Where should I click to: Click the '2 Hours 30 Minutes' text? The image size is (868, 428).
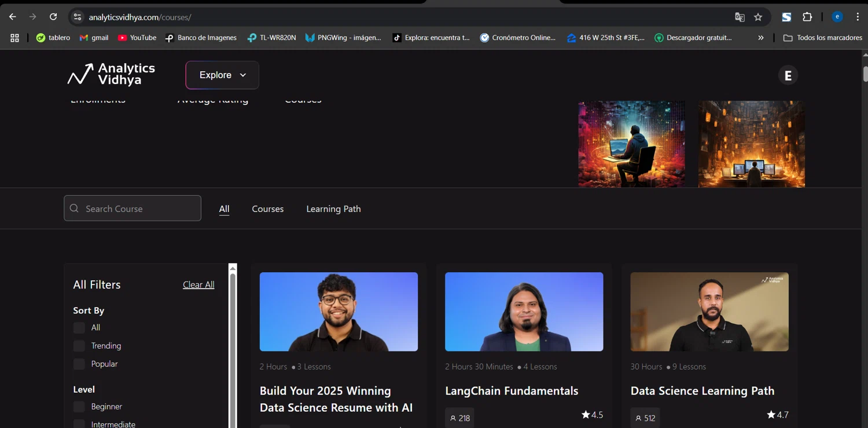point(479,367)
